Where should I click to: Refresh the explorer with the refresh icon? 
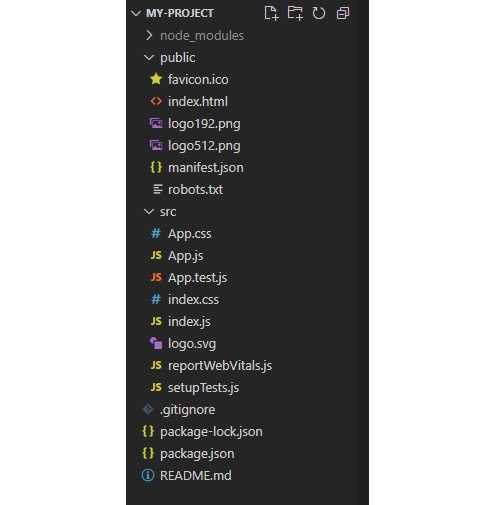click(319, 13)
